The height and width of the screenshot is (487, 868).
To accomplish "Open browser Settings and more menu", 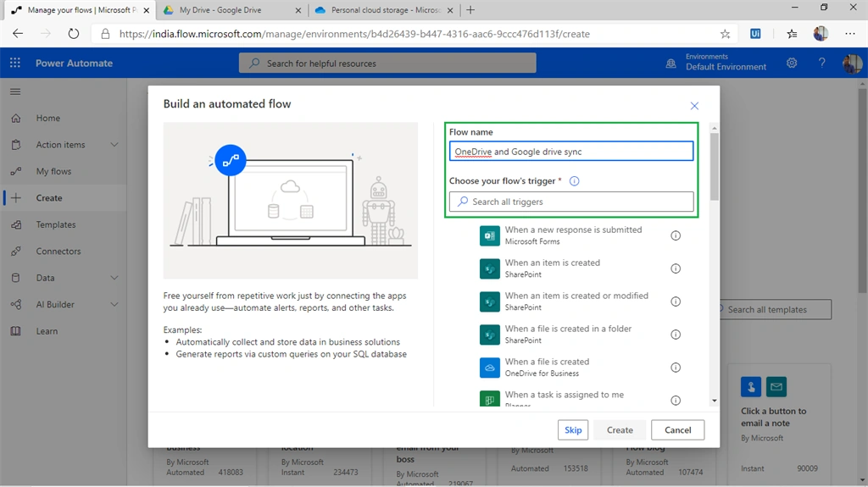I will click(x=850, y=34).
